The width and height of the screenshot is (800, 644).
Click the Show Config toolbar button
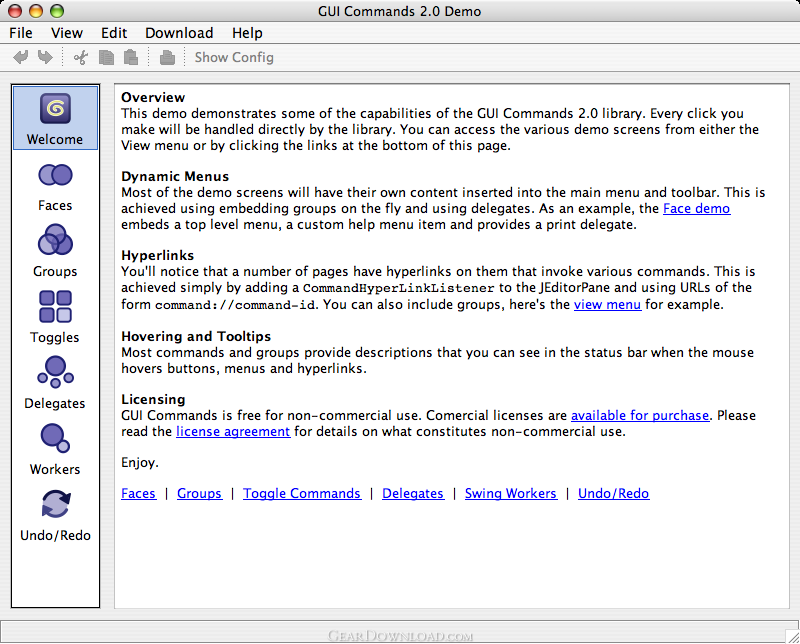(234, 57)
